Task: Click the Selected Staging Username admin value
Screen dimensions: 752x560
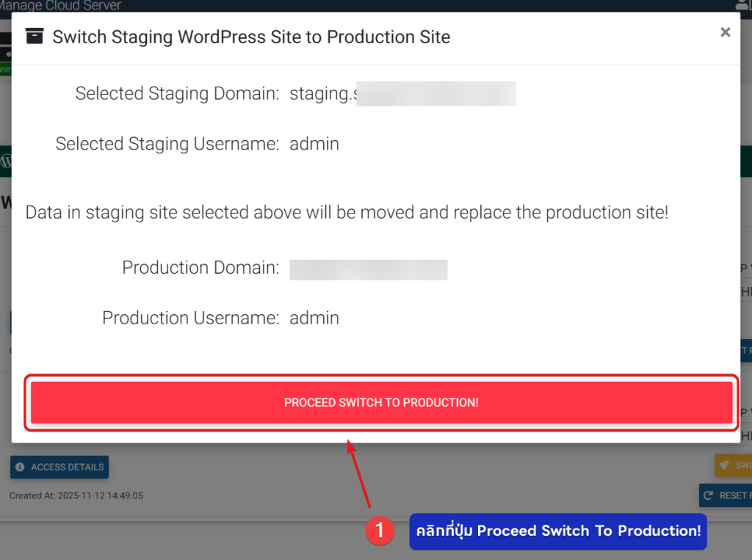Action: (314, 144)
